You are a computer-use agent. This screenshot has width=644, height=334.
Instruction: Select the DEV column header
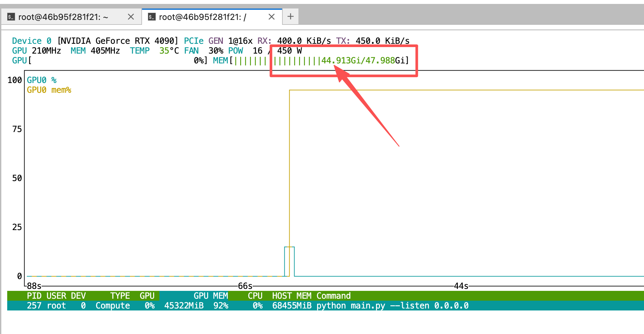tap(78, 296)
